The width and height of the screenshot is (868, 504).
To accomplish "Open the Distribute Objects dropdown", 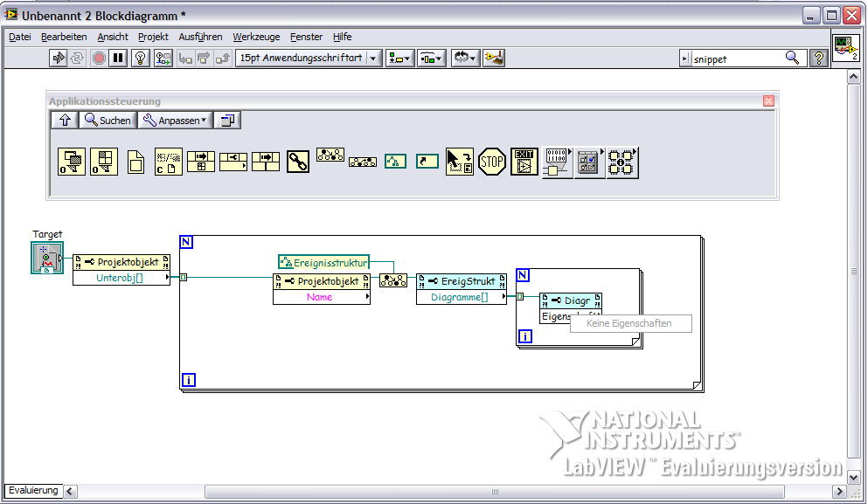I will pyautogui.click(x=432, y=59).
